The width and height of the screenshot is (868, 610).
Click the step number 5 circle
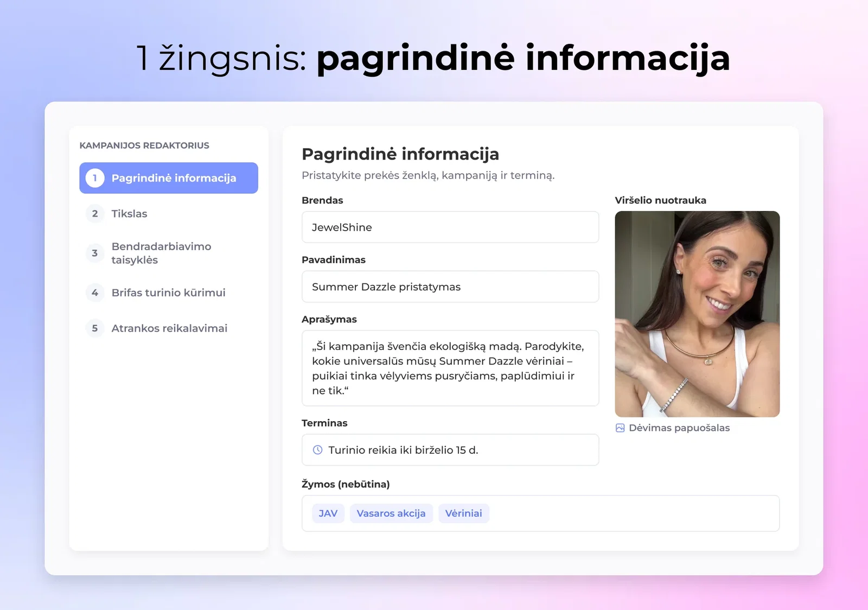click(95, 328)
